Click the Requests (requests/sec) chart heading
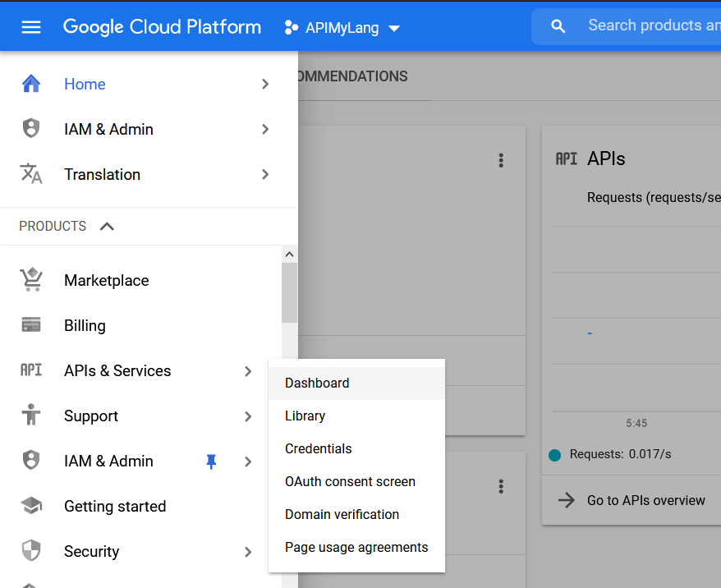721x588 pixels. tap(654, 197)
